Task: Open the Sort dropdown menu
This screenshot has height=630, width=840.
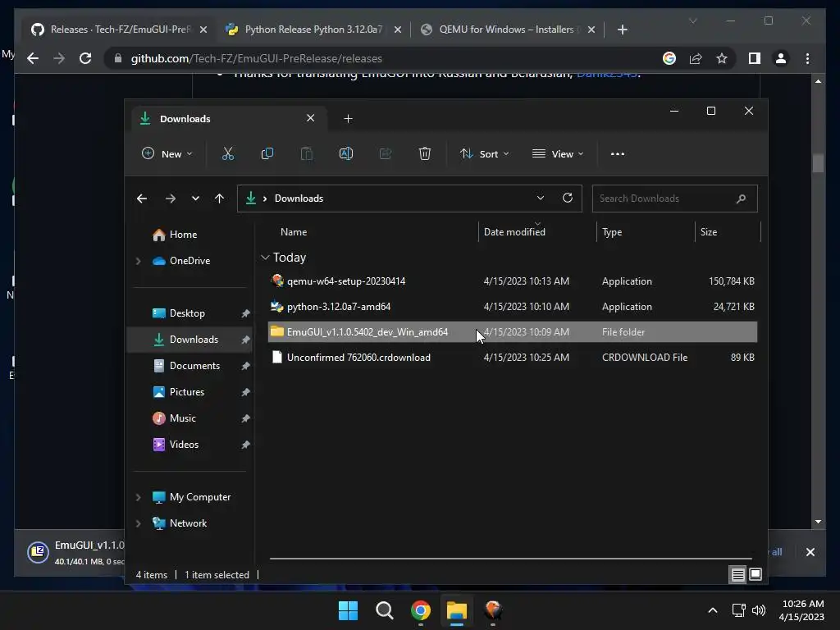Action: pos(484,153)
